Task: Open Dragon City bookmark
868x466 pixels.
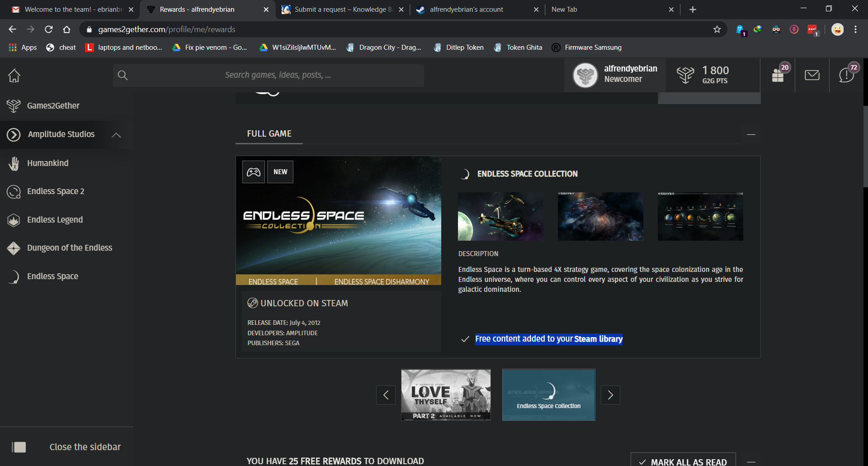Action: tap(384, 48)
